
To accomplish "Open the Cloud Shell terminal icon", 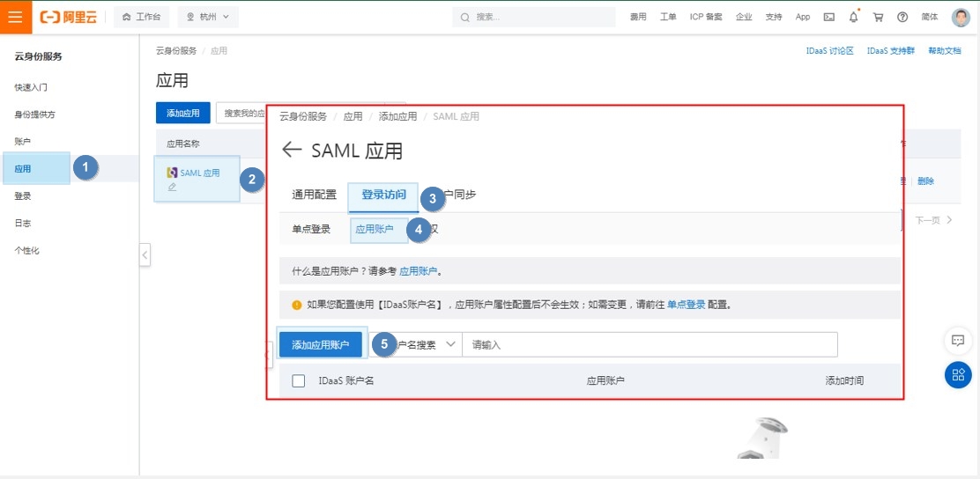I will [828, 17].
